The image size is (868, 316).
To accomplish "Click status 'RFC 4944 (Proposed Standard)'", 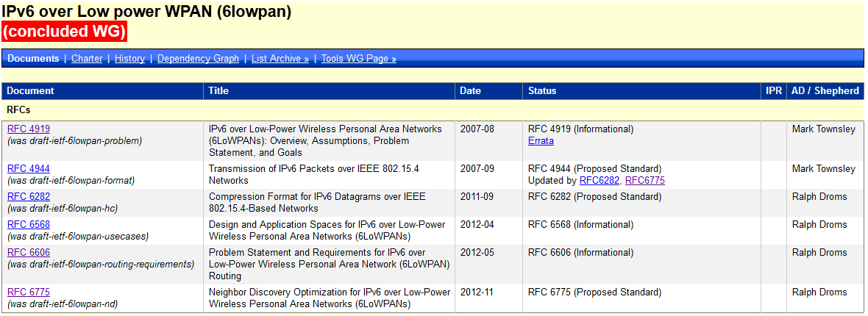I will [x=594, y=169].
